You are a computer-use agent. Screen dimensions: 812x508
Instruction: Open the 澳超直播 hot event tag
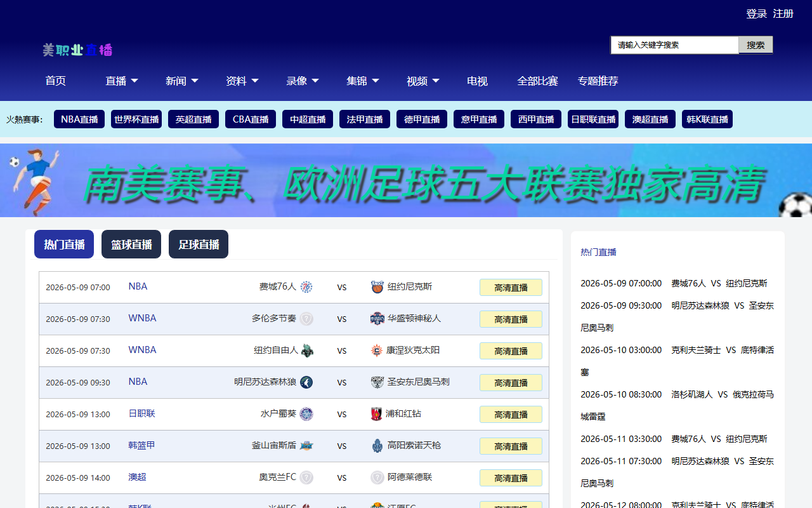(x=650, y=119)
